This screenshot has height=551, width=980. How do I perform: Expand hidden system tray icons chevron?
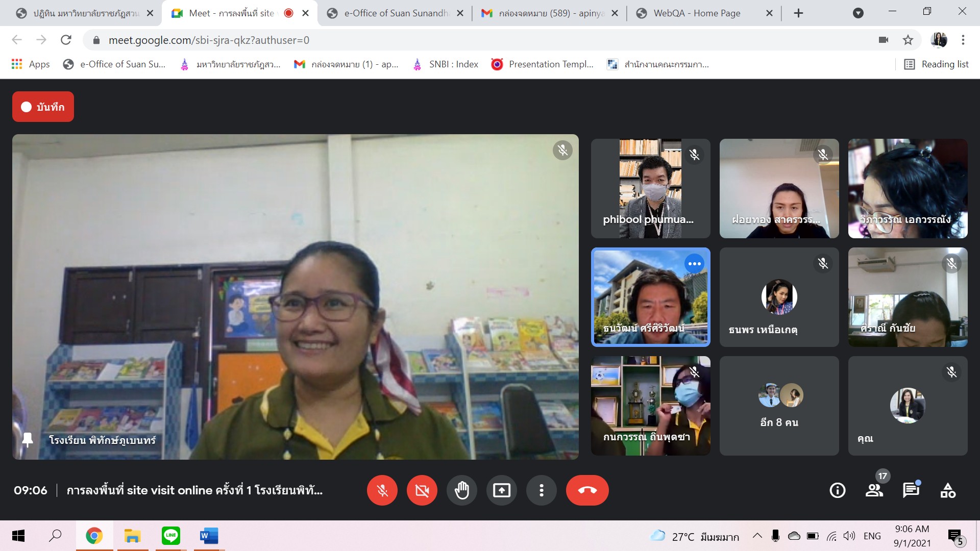coord(757,536)
